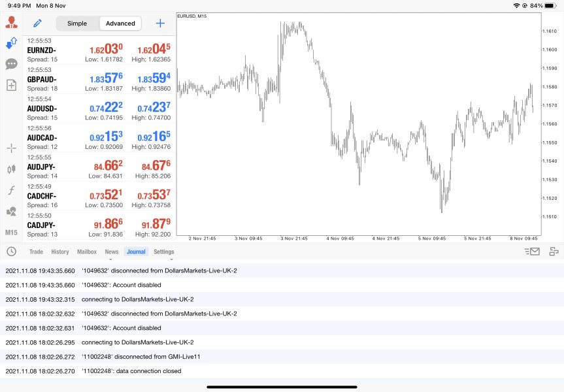Click the 19:43:35.660 Account disabled entry
This screenshot has height=392, width=564.
(282, 285)
